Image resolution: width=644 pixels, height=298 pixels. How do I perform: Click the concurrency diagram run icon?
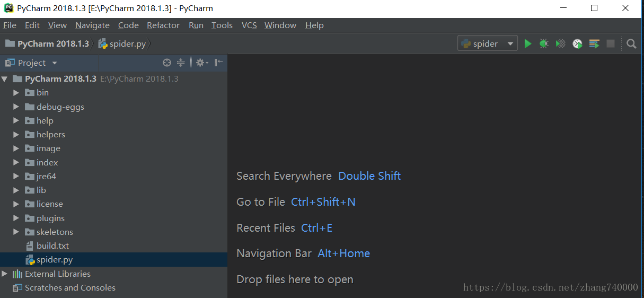click(x=594, y=44)
